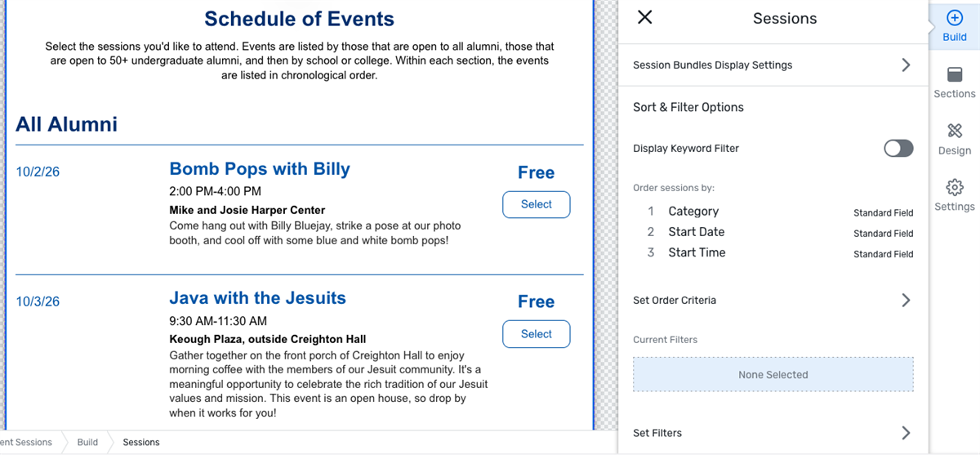980x455 pixels.
Task: Open the Sections sidebar icon
Action: tap(954, 83)
